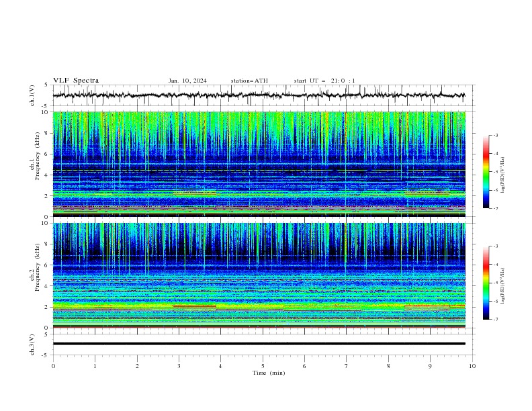Viewport: 532px width, 411px height.
Task: Click the ch.1 voltage waveform trace
Action: [x=259, y=95]
